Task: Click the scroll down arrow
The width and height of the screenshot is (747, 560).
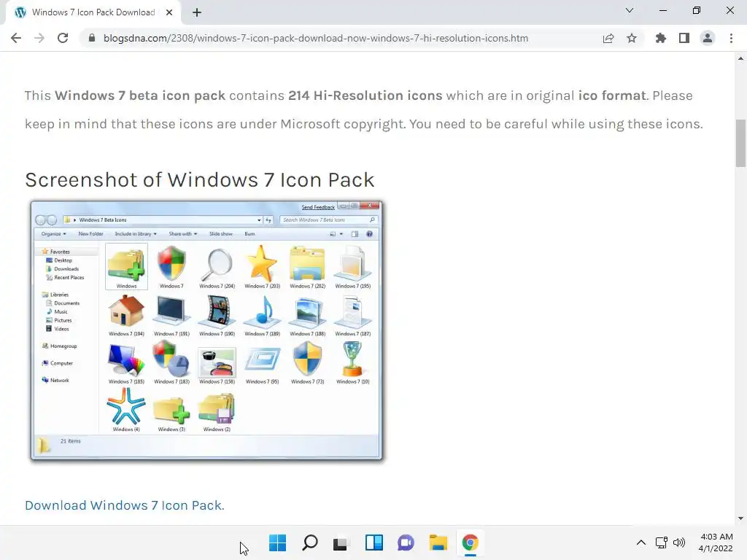Action: pos(740,518)
